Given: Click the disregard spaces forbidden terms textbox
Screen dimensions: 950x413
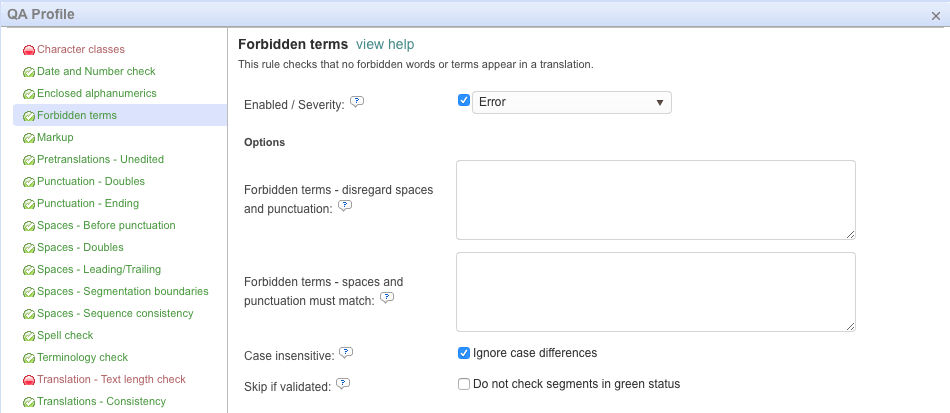Looking at the screenshot, I should [655, 200].
